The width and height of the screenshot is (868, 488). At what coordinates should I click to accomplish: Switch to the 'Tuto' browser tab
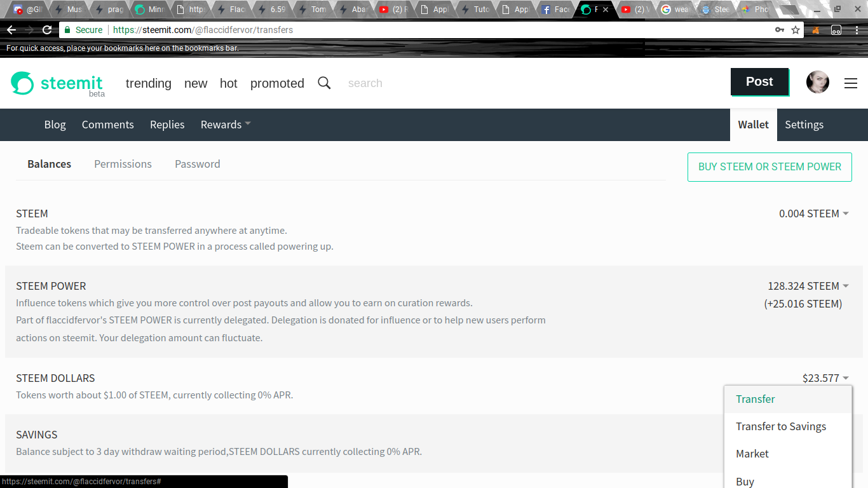(475, 10)
